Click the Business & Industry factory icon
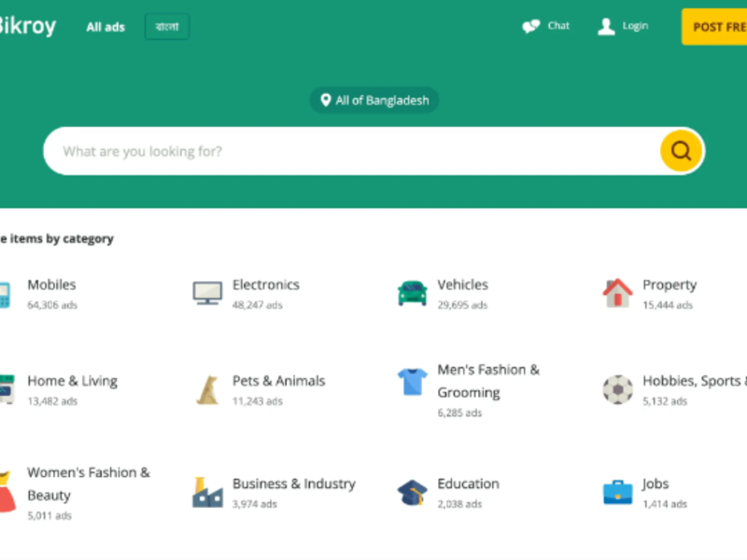The image size is (747, 560). [x=207, y=492]
